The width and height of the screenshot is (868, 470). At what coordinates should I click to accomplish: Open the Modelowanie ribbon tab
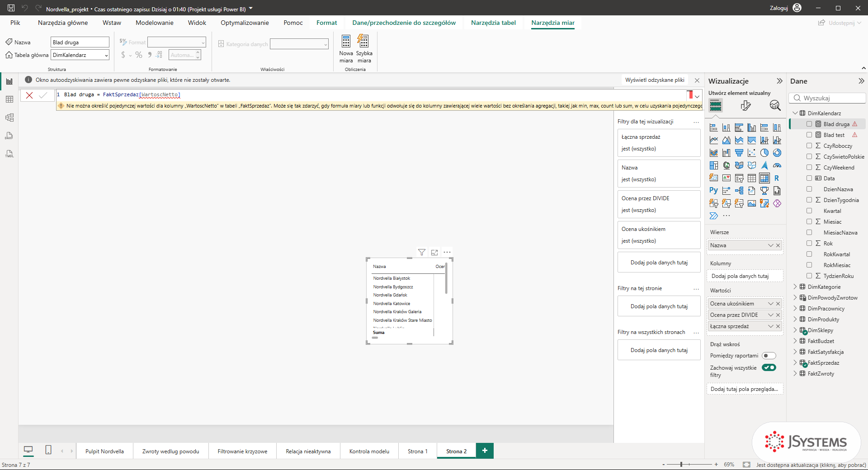155,23
